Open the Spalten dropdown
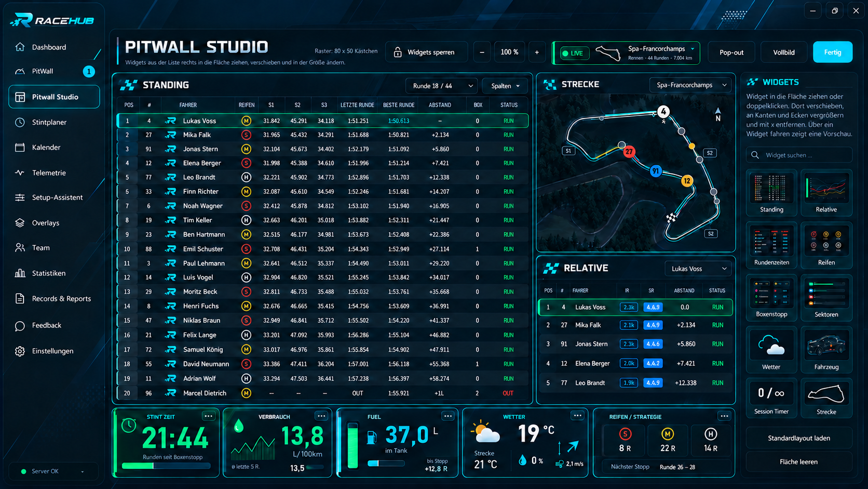Image resolution: width=868 pixels, height=489 pixels. pos(505,86)
